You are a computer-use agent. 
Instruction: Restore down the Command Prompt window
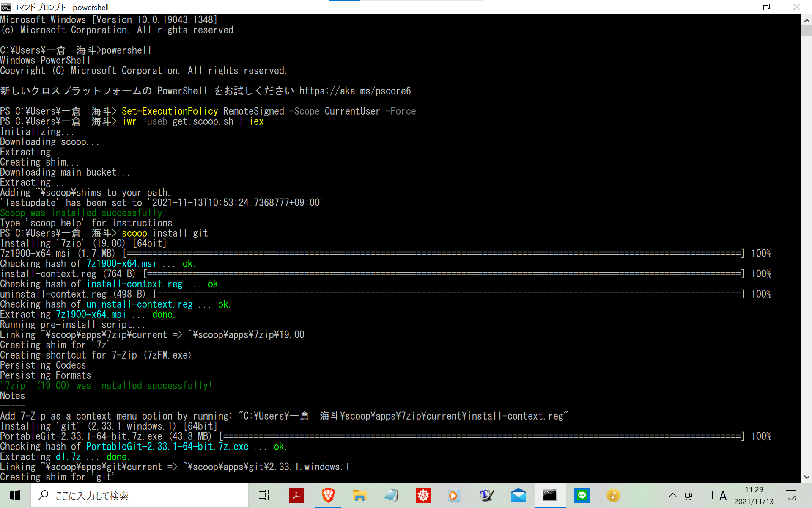(766, 7)
